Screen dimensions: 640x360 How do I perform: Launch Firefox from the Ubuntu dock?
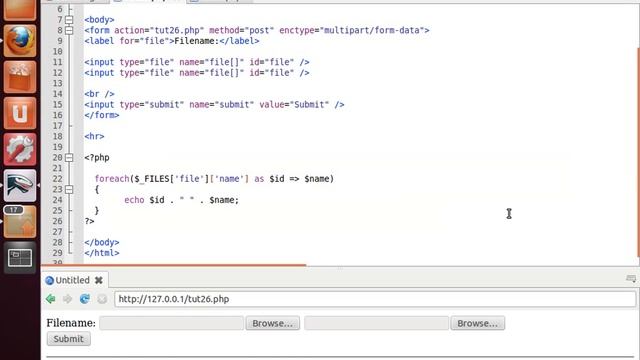coord(20,40)
